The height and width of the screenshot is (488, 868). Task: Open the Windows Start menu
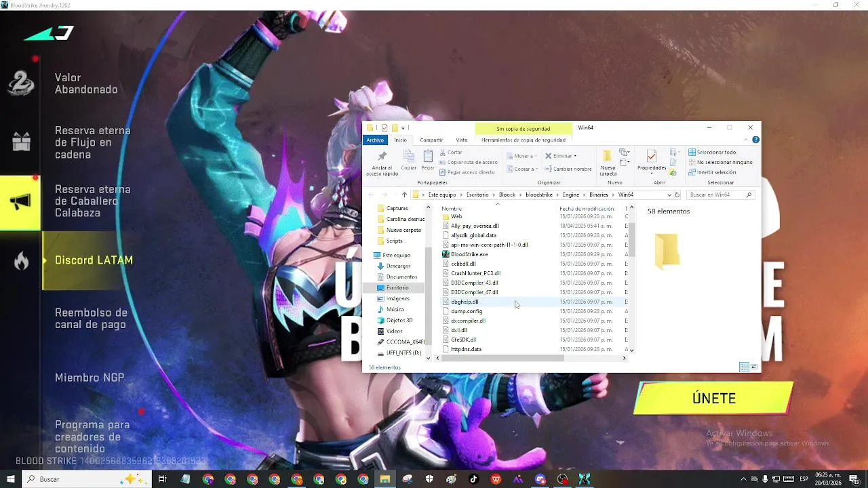click(11, 479)
